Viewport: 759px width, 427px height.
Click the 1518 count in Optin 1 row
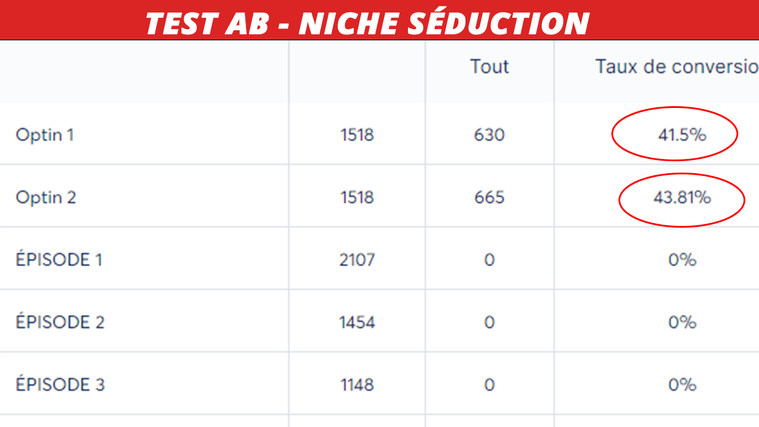(x=357, y=135)
